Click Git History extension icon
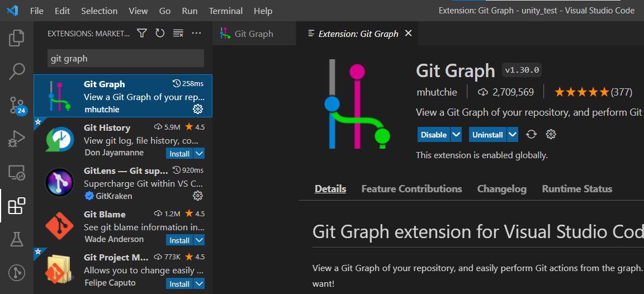The image size is (644, 294). pyautogui.click(x=60, y=140)
